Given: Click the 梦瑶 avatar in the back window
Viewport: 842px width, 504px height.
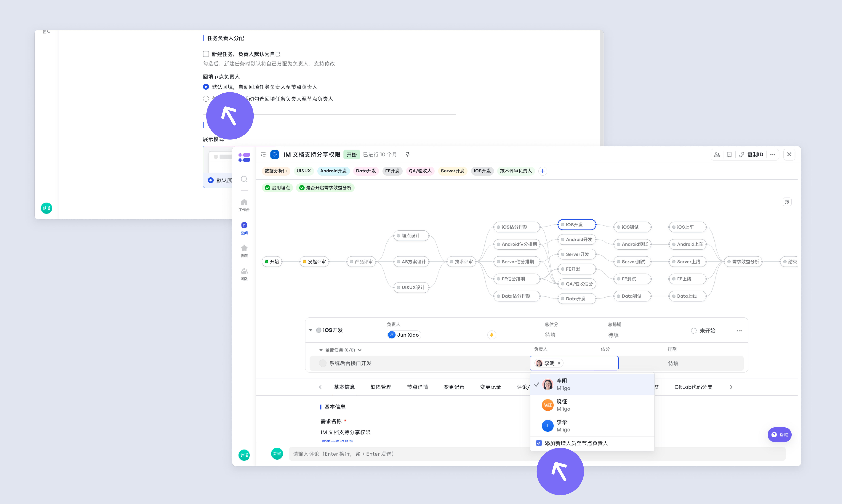Looking at the screenshot, I should pyautogui.click(x=47, y=208).
